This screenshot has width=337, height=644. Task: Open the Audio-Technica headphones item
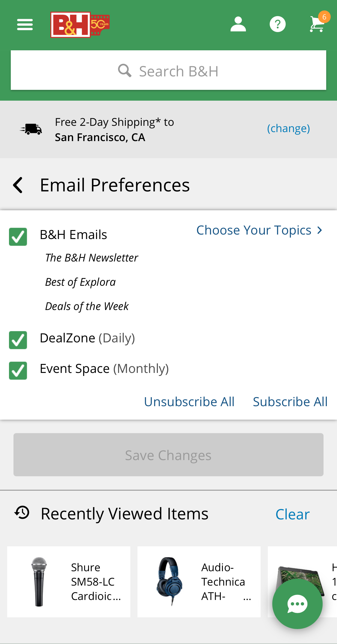199,582
